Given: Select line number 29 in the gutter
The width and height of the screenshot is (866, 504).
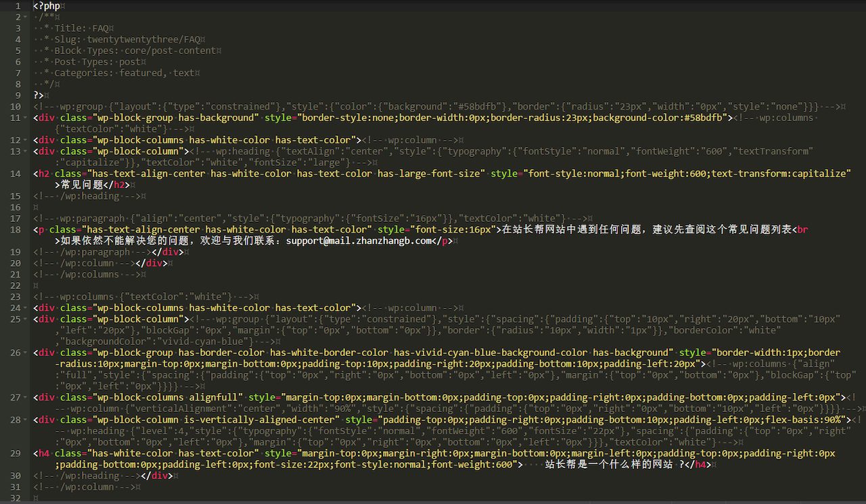Looking at the screenshot, I should tap(15, 453).
